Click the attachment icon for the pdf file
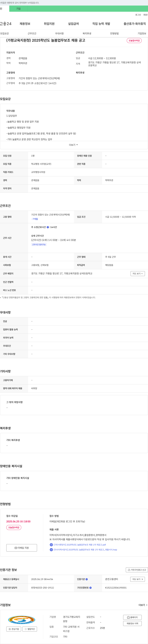Screen dimensions: 148x644 [51, 545]
